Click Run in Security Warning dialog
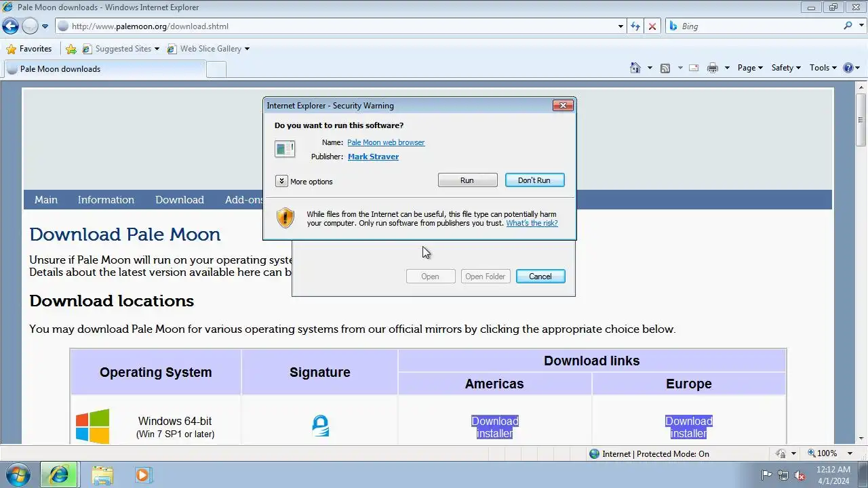Screen dimensions: 868x488 [467, 180]
